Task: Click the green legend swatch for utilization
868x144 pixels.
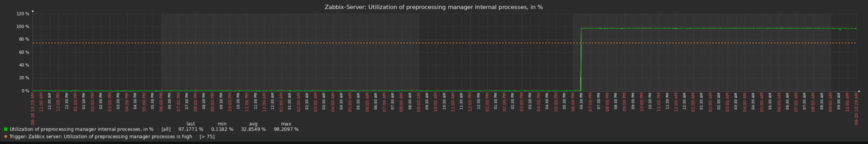Action: click(x=6, y=129)
